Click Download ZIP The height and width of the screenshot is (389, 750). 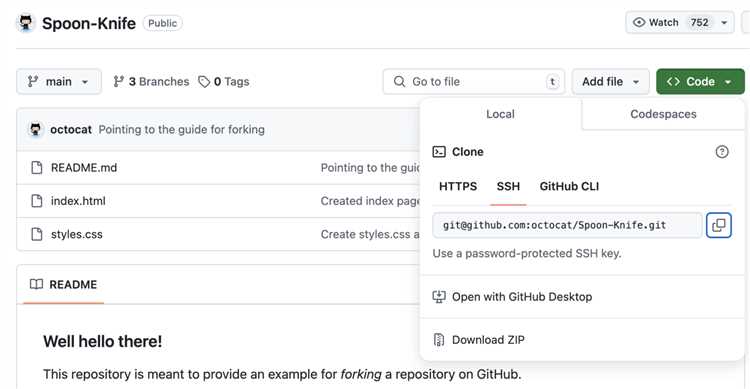(x=488, y=340)
